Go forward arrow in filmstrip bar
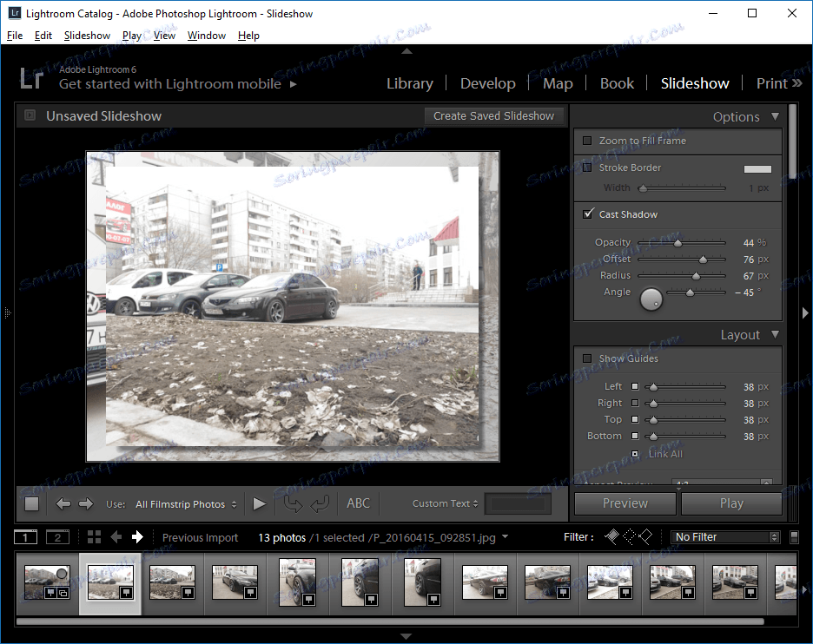813x644 pixels. pos(137,537)
